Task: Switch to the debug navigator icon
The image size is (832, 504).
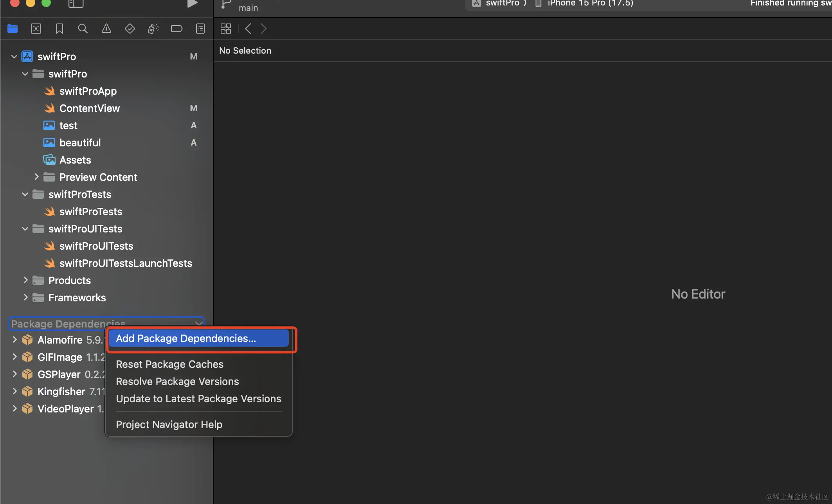Action: pos(153,29)
